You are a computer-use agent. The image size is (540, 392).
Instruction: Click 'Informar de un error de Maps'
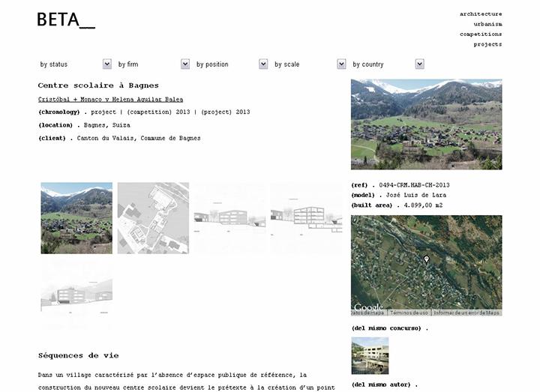click(466, 313)
